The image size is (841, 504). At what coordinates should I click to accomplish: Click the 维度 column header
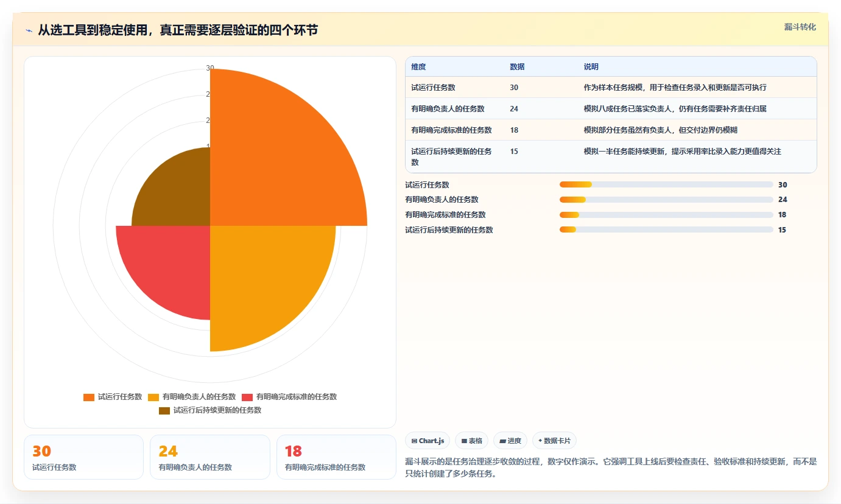pos(418,67)
